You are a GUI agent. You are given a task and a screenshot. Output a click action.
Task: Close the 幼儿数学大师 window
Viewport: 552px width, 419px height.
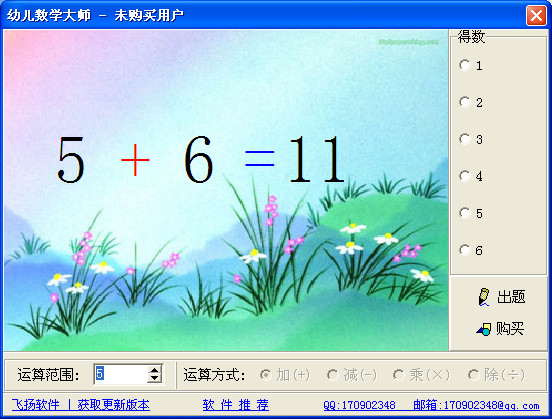(x=536, y=15)
